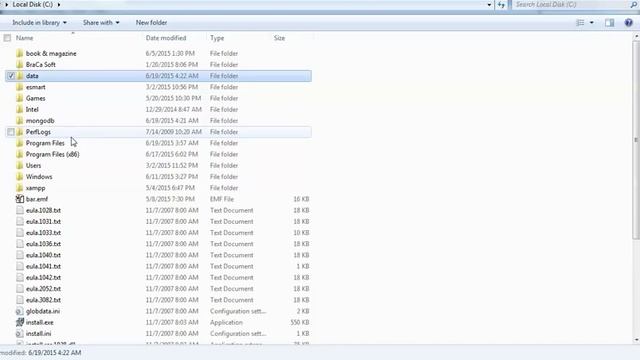
Task: Click the Games folder icon
Action: coord(20,98)
